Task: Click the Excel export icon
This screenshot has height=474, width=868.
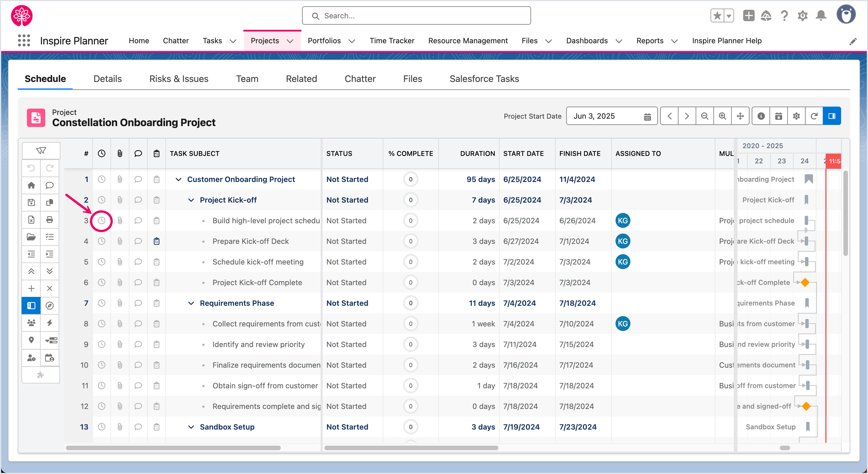Action: 31,220
